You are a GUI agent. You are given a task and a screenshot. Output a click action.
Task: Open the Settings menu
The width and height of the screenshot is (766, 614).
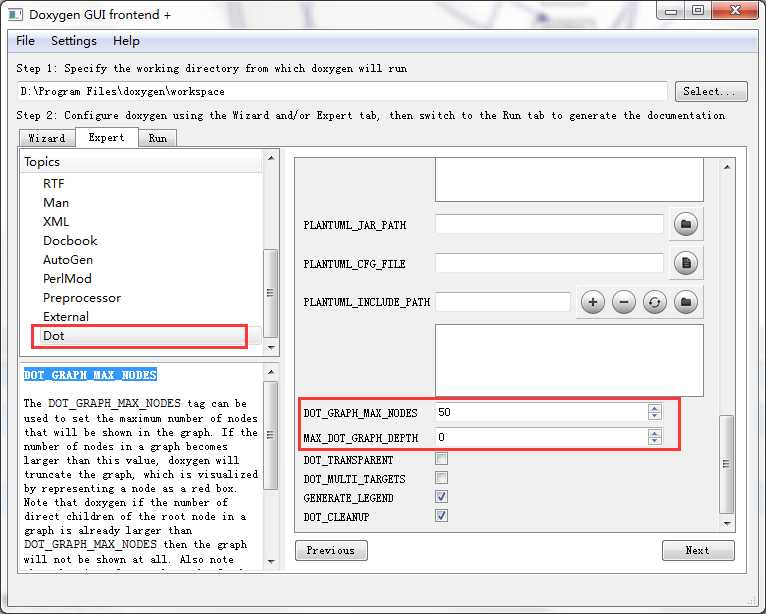point(74,41)
